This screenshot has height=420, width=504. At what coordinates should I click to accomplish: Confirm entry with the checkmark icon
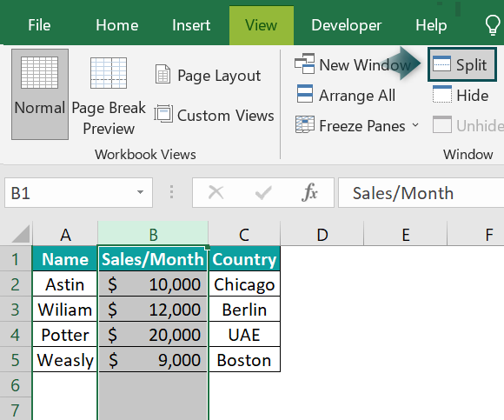click(263, 193)
